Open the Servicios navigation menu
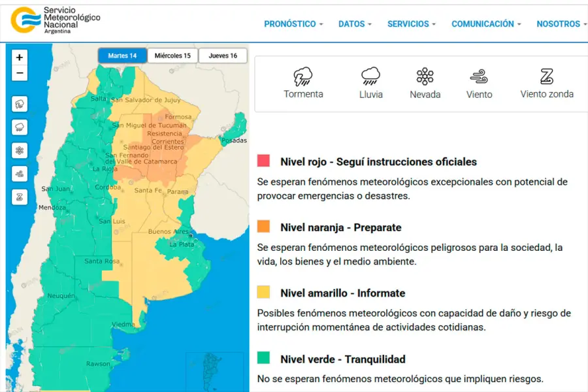Viewport: 588px width, 392px height. (x=412, y=24)
